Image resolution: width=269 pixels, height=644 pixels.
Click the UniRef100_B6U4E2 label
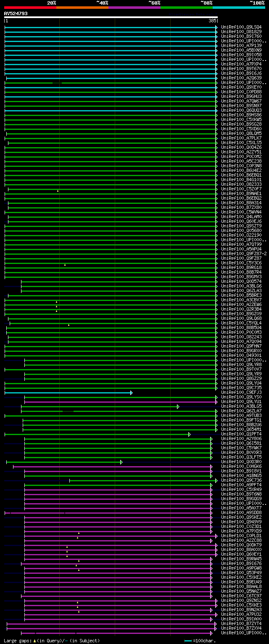[x=241, y=170]
